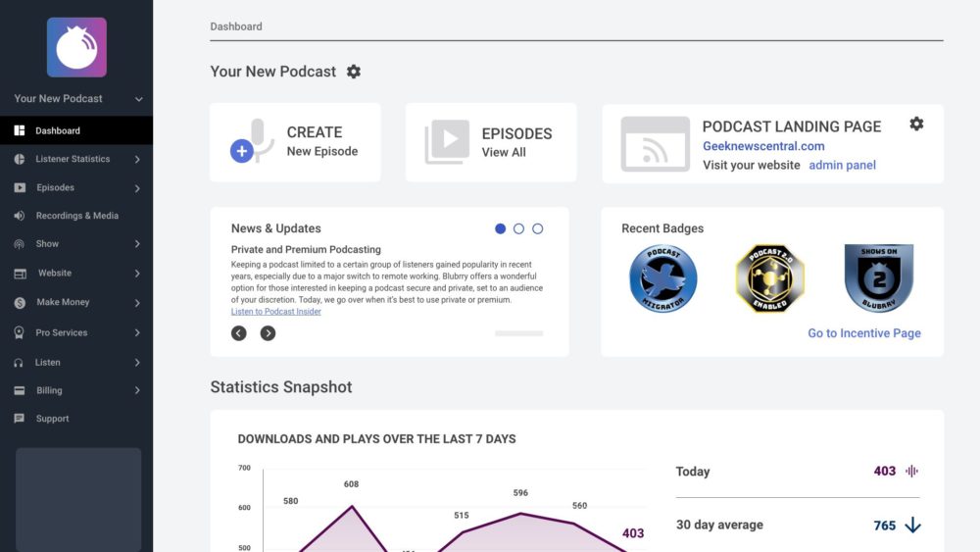Click the Billing credit card icon
The height and width of the screenshot is (552, 980).
click(x=20, y=390)
